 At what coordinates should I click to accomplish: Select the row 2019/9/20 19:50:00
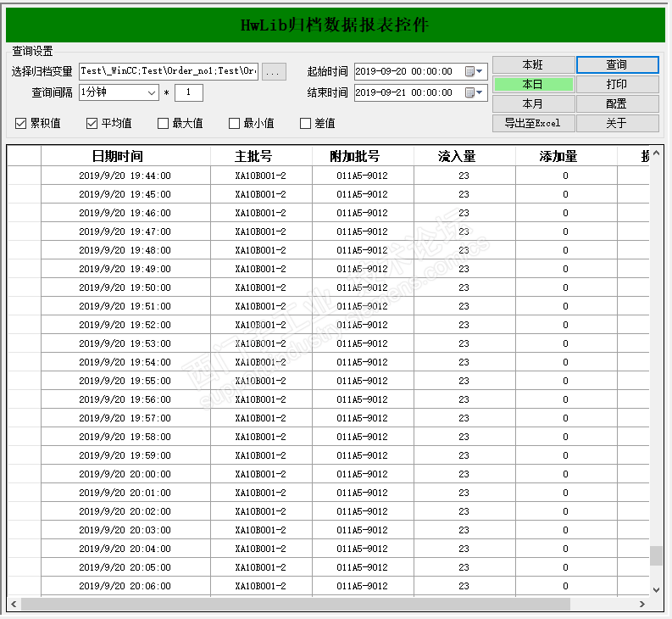(328, 287)
